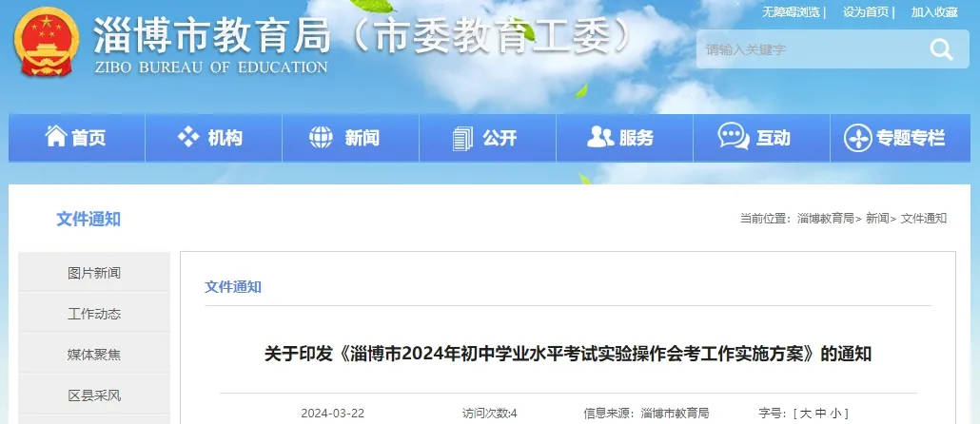The width and height of the screenshot is (980, 424).
Task: Click the 机构 diamond icon
Action: (188, 138)
